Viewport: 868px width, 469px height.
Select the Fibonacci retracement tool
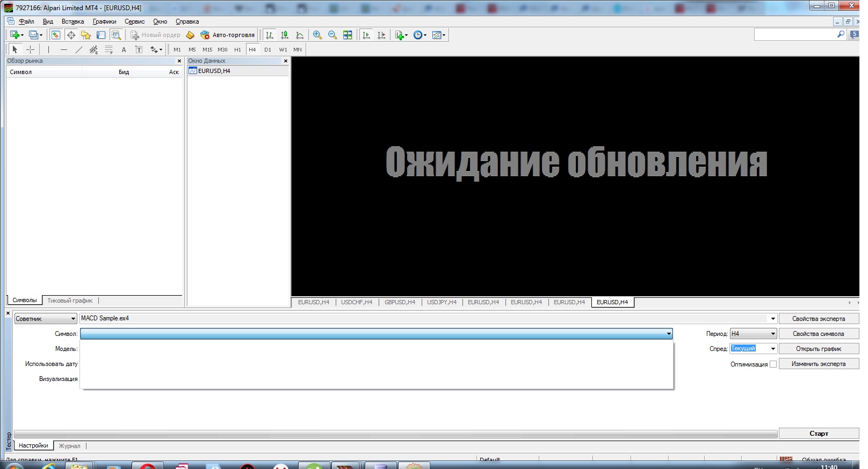(108, 49)
